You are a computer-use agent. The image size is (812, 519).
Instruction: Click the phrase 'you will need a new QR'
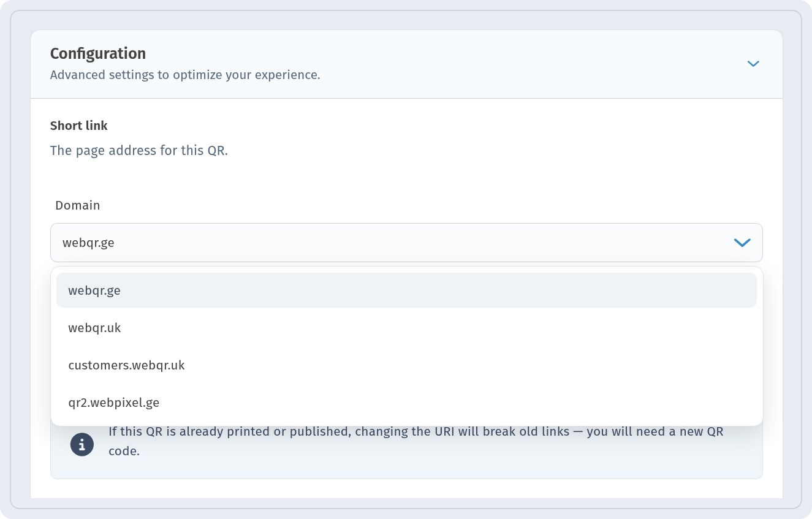655,431
